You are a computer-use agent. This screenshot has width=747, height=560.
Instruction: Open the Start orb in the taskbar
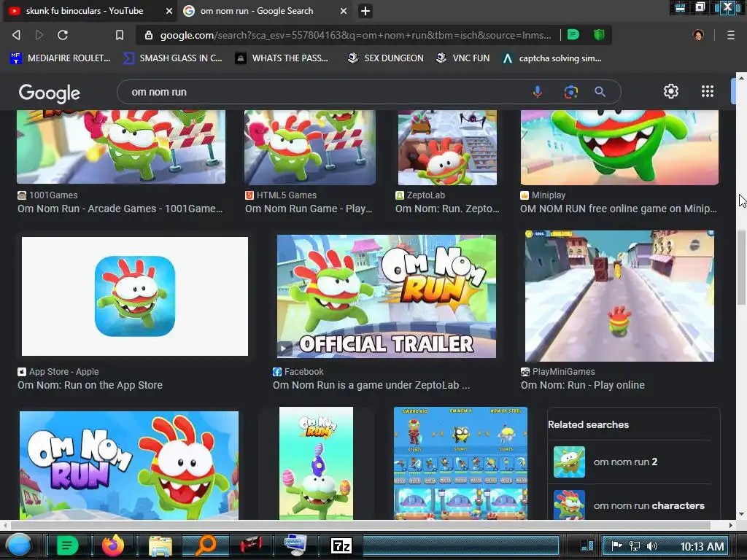(19, 545)
